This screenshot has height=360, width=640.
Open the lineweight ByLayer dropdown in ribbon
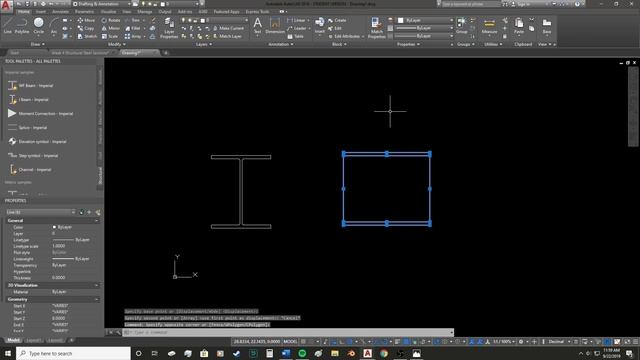[424, 28]
